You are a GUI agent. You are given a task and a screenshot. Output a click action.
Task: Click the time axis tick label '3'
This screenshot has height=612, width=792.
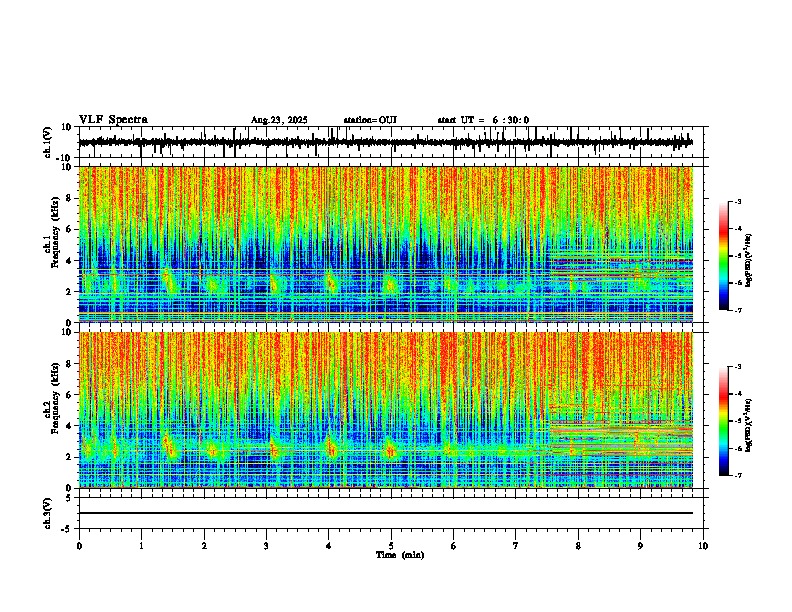(266, 546)
